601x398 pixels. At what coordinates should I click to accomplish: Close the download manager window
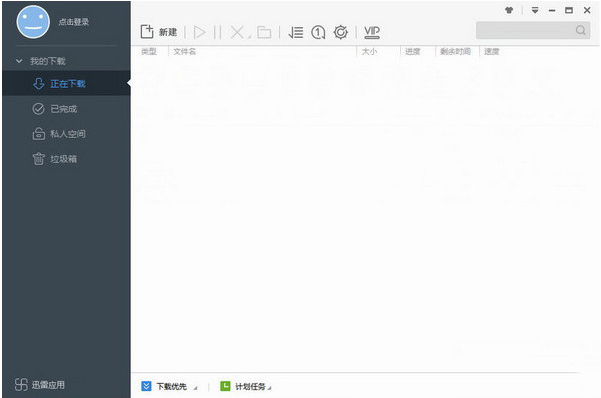pyautogui.click(x=587, y=10)
